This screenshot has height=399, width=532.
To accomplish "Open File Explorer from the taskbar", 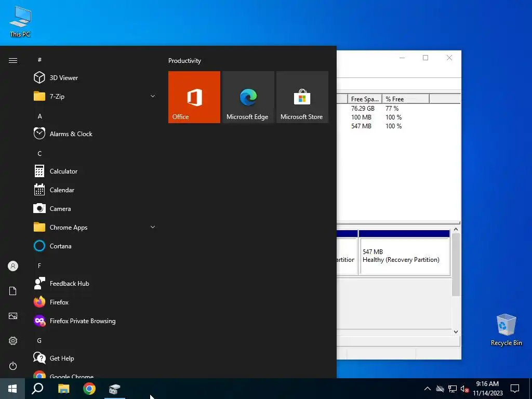I will pyautogui.click(x=63, y=389).
